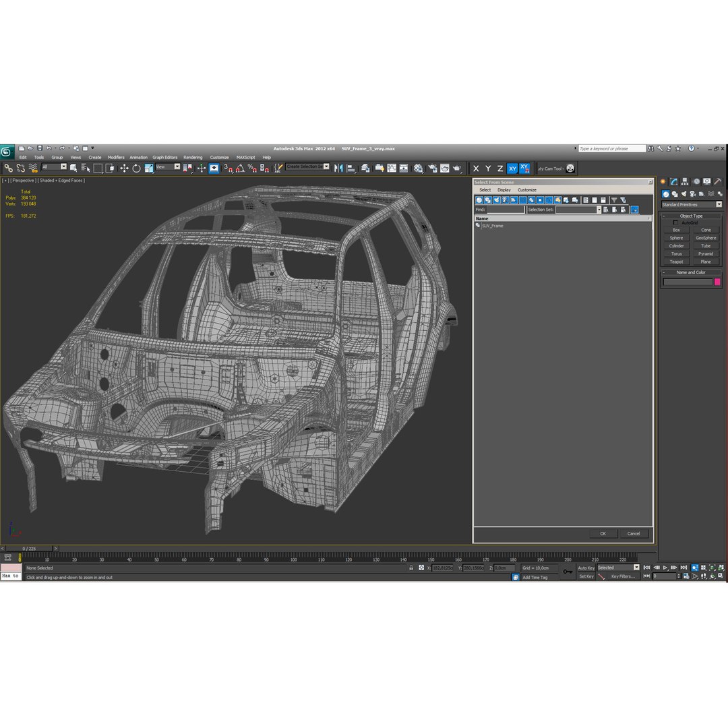Open the Motion command panel tab
The image size is (728, 728).
coord(696,181)
